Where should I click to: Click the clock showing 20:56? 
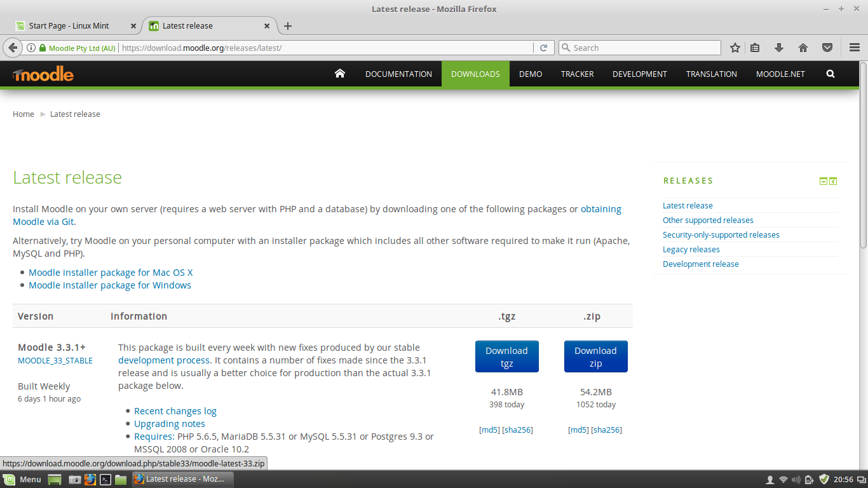pos(843,480)
